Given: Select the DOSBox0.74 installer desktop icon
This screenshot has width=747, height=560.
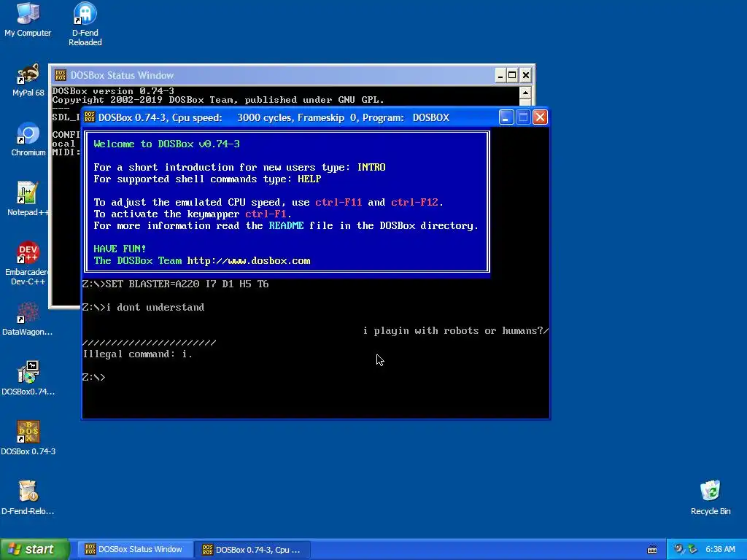Looking at the screenshot, I should (28, 378).
